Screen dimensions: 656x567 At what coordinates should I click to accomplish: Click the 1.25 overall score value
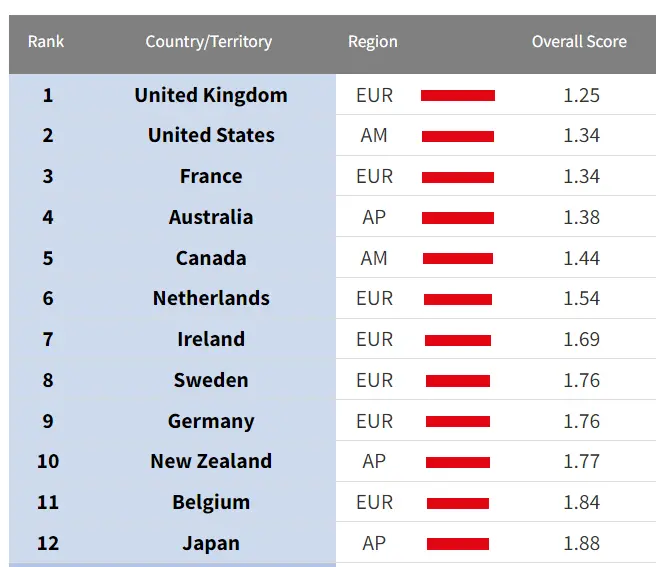pyautogui.click(x=581, y=96)
